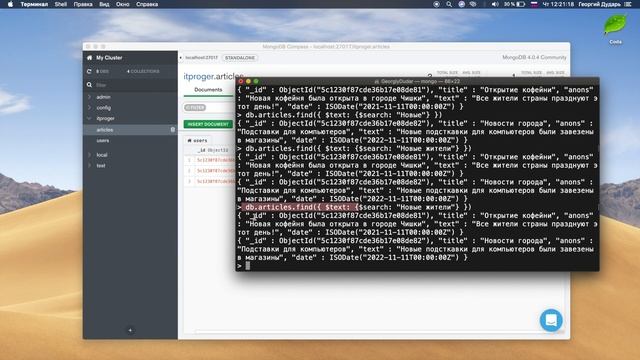Click the user name Георгий Дударь
The image size is (640, 360).
pyautogui.click(x=599, y=4)
